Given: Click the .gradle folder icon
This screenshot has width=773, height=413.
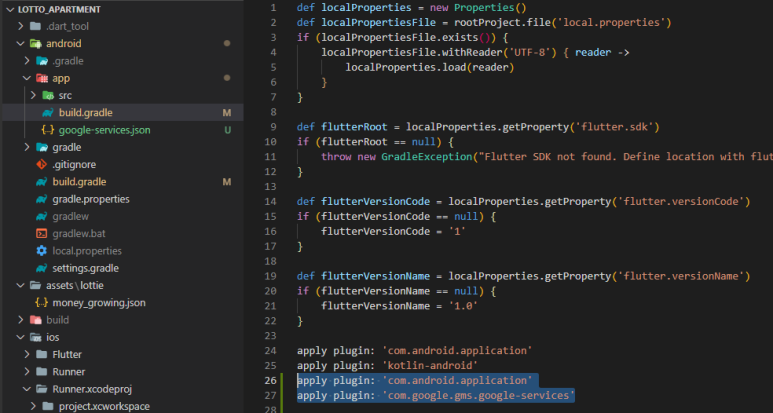Looking at the screenshot, I should 42,61.
